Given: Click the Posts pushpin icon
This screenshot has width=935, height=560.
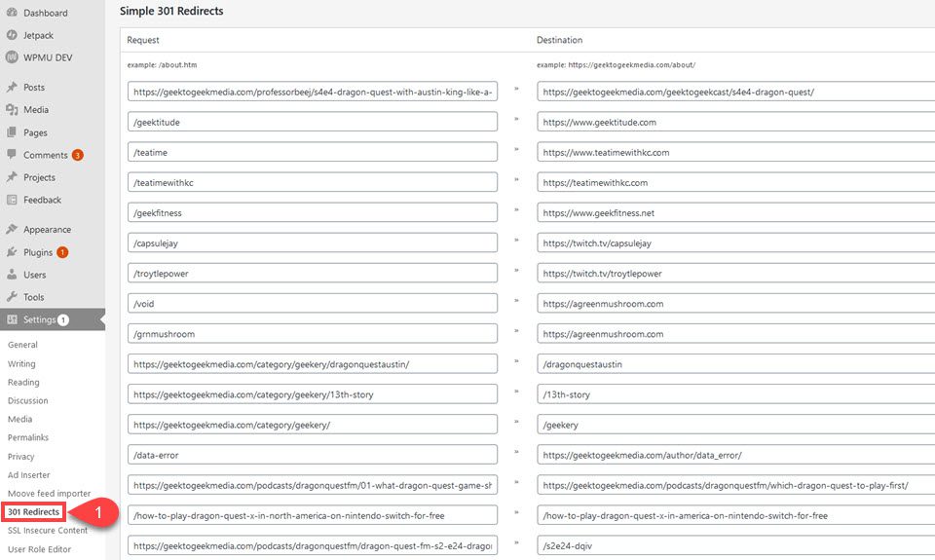Looking at the screenshot, I should click(12, 87).
